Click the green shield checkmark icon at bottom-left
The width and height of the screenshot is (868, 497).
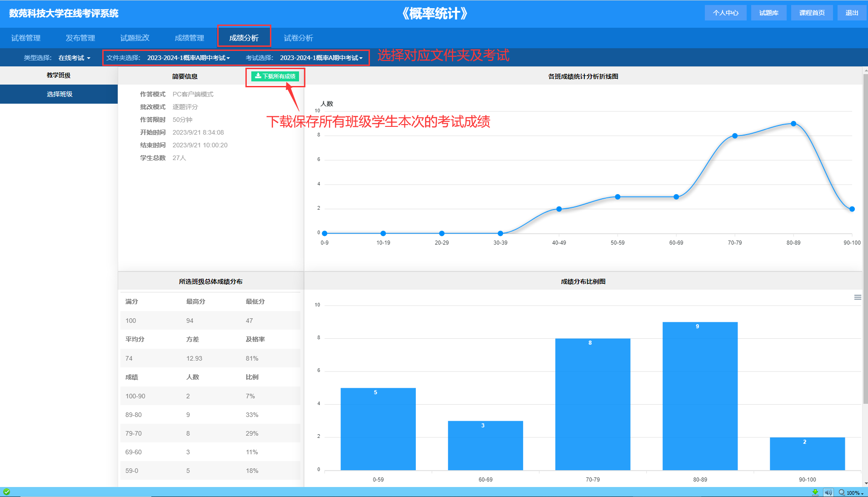pos(6,492)
